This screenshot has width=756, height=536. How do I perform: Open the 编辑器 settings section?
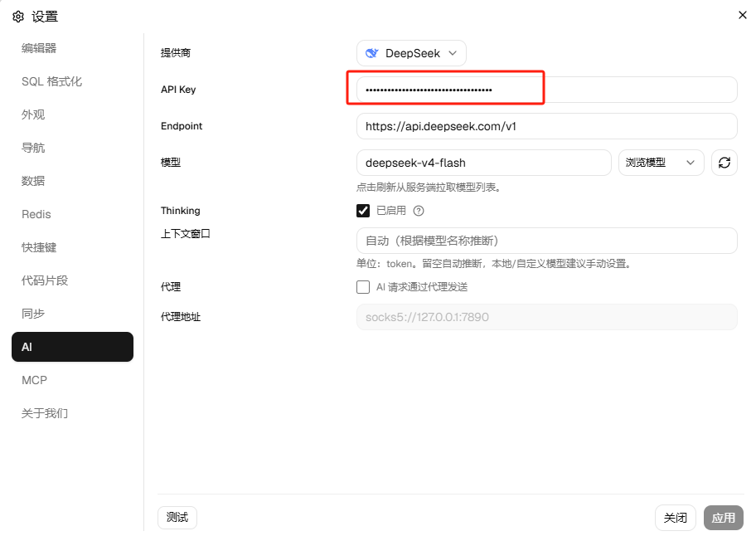[72, 48]
